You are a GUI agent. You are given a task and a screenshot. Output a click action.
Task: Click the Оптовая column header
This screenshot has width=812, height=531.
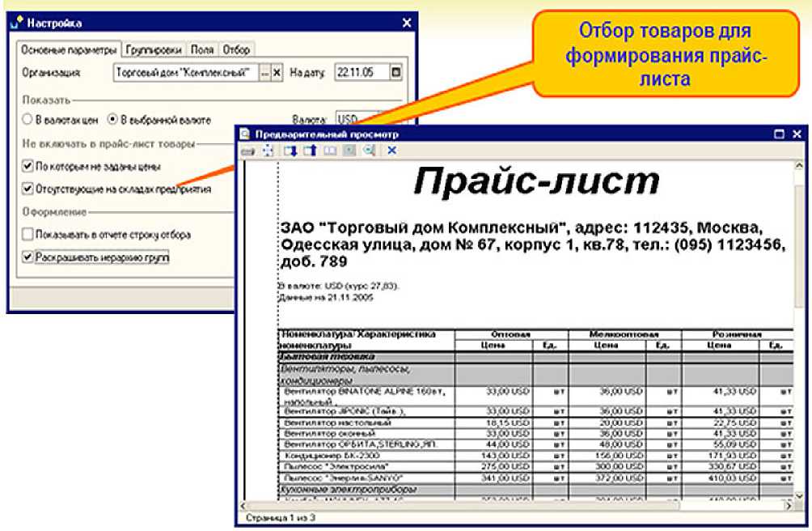click(x=510, y=334)
